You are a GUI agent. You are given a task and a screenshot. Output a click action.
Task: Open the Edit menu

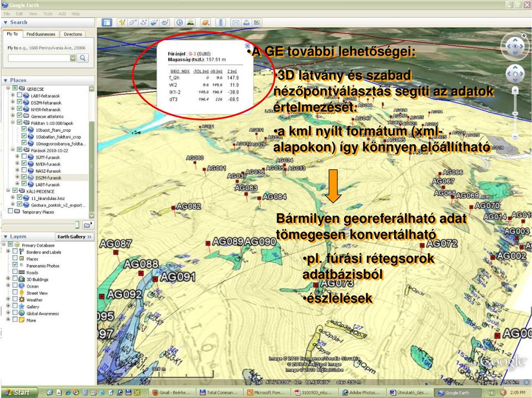click(x=19, y=14)
